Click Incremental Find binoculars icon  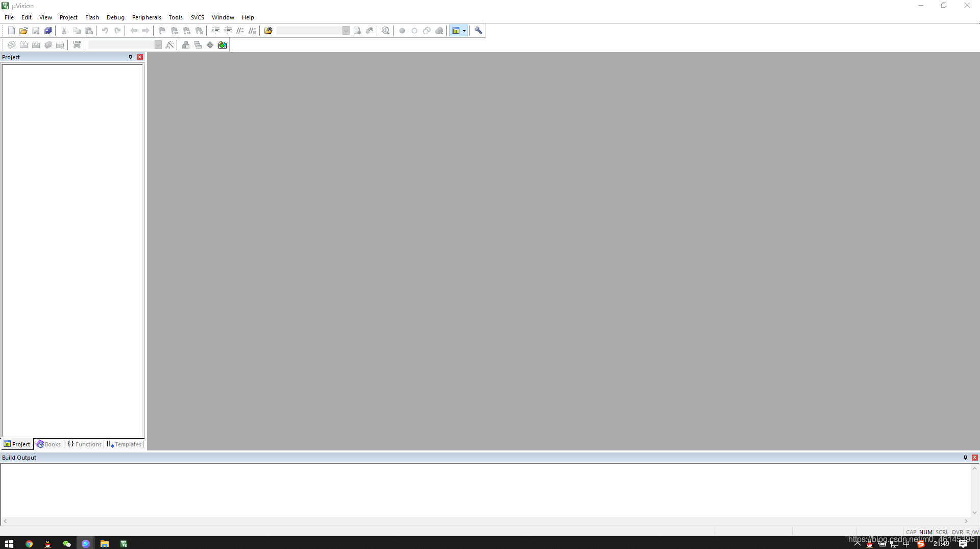[x=370, y=31]
